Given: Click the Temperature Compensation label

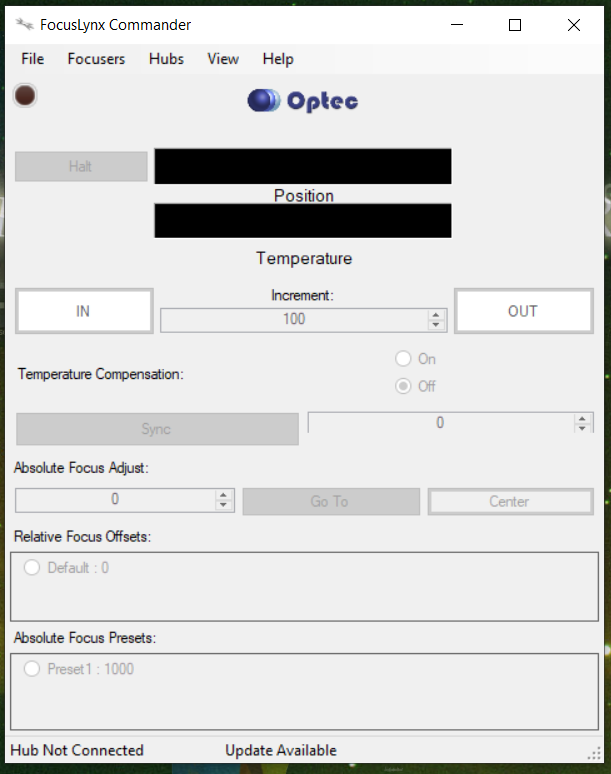Looking at the screenshot, I should click(x=101, y=374).
